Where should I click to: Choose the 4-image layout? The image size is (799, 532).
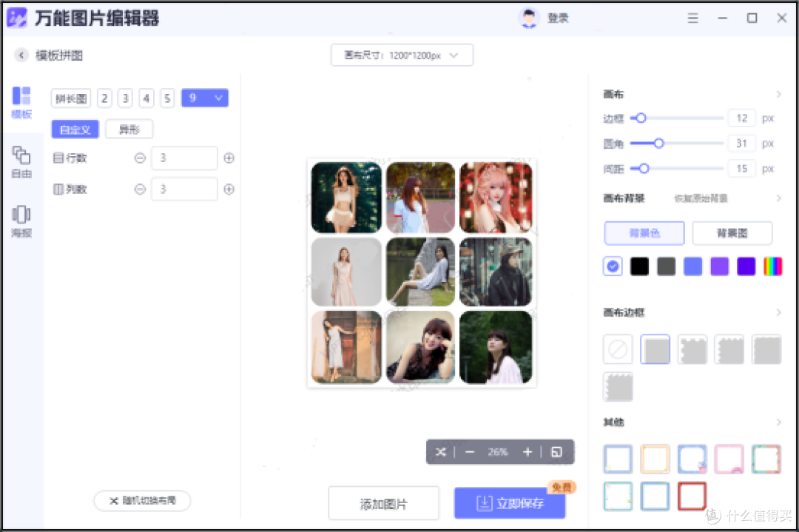(146, 98)
